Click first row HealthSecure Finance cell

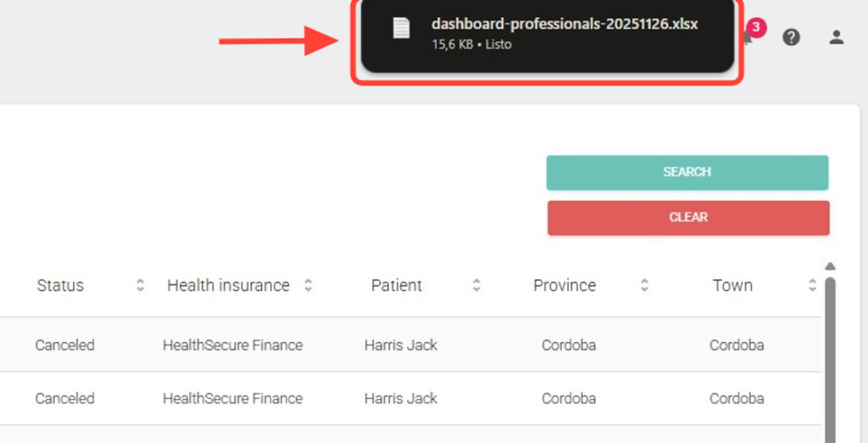[x=232, y=345]
